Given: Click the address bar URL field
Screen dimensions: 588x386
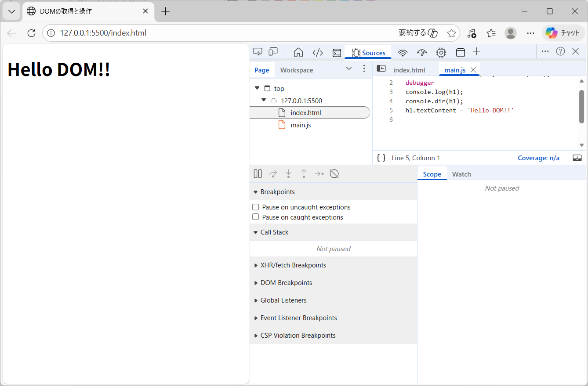Looking at the screenshot, I should pos(220,33).
